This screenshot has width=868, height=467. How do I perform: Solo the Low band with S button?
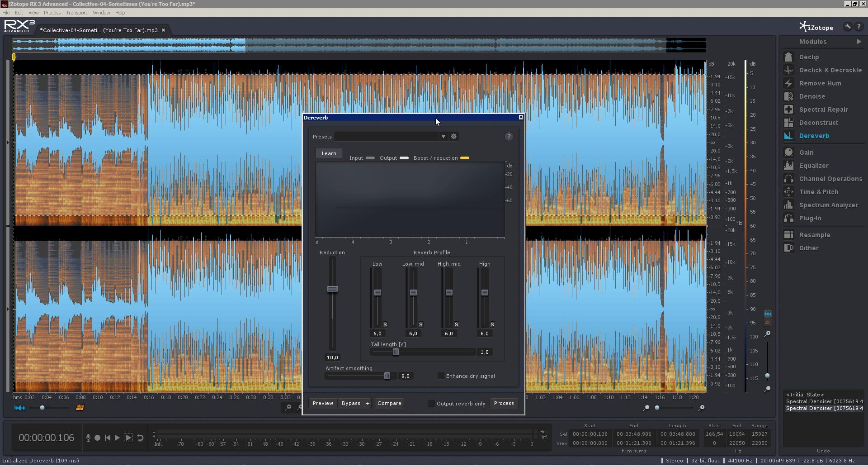[385, 324]
